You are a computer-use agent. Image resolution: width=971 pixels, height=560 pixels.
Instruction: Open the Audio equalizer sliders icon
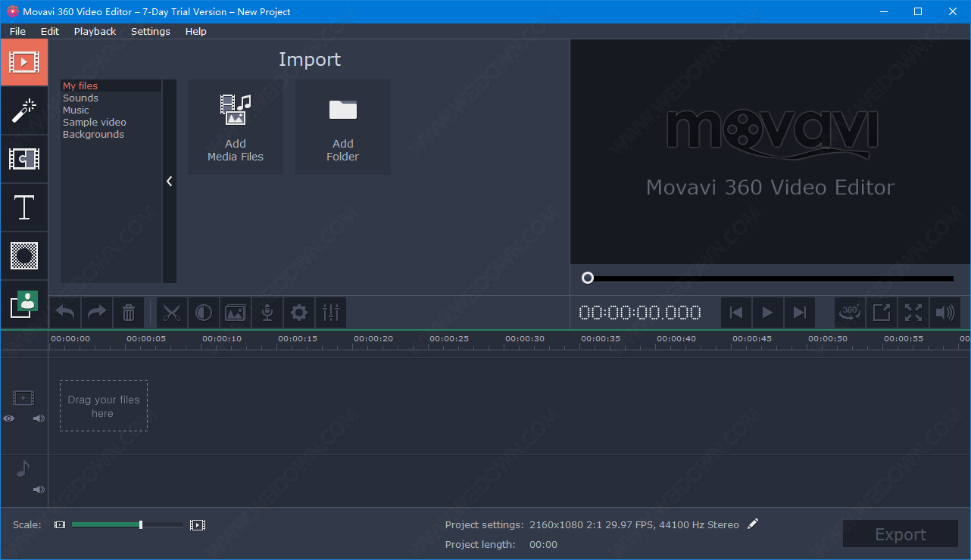pyautogui.click(x=331, y=313)
